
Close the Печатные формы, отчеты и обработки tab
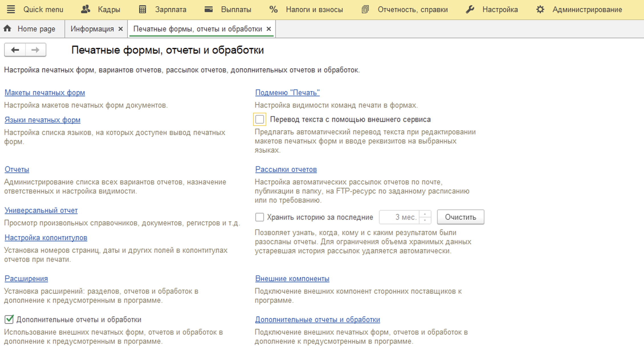pos(269,29)
